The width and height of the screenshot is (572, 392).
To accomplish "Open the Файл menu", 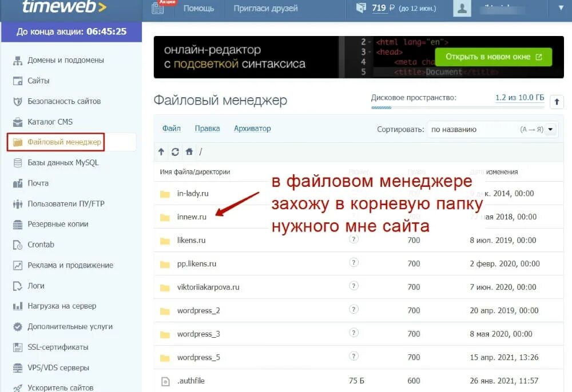I will click(x=172, y=129).
